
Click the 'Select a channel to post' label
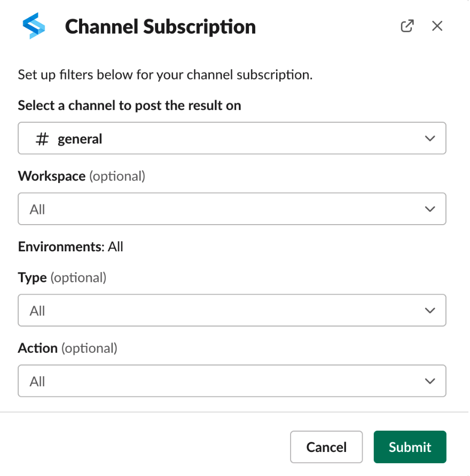tap(129, 106)
